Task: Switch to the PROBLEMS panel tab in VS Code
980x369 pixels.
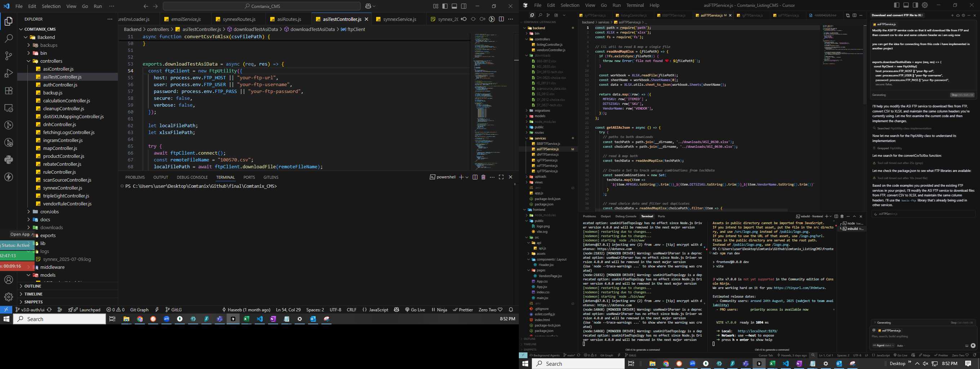Action: point(135,177)
